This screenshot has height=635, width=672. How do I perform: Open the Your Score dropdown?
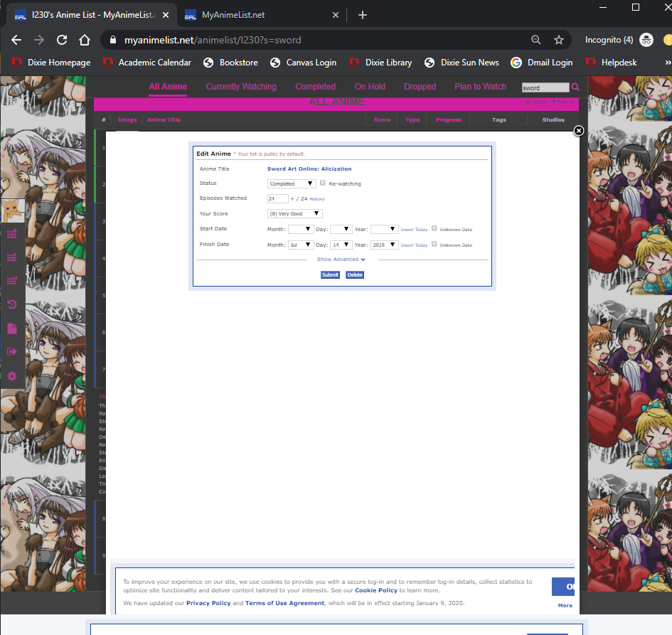click(x=295, y=213)
